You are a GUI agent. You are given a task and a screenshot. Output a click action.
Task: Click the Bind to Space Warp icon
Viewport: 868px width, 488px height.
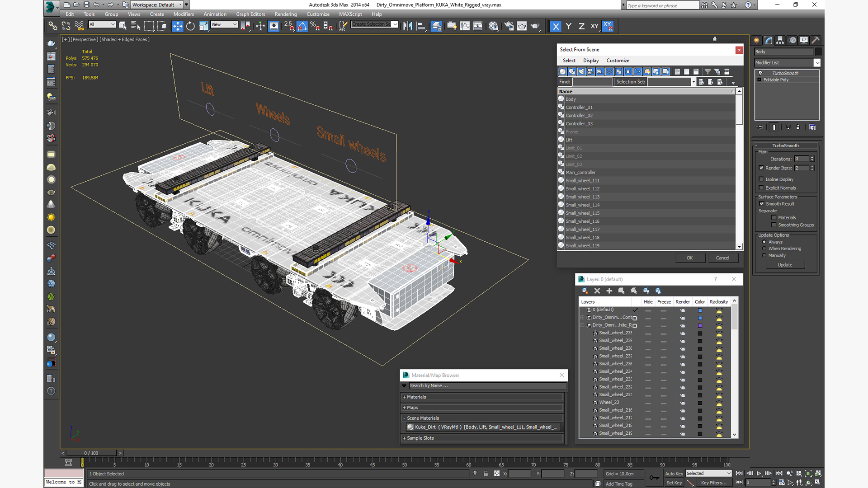[x=79, y=26]
